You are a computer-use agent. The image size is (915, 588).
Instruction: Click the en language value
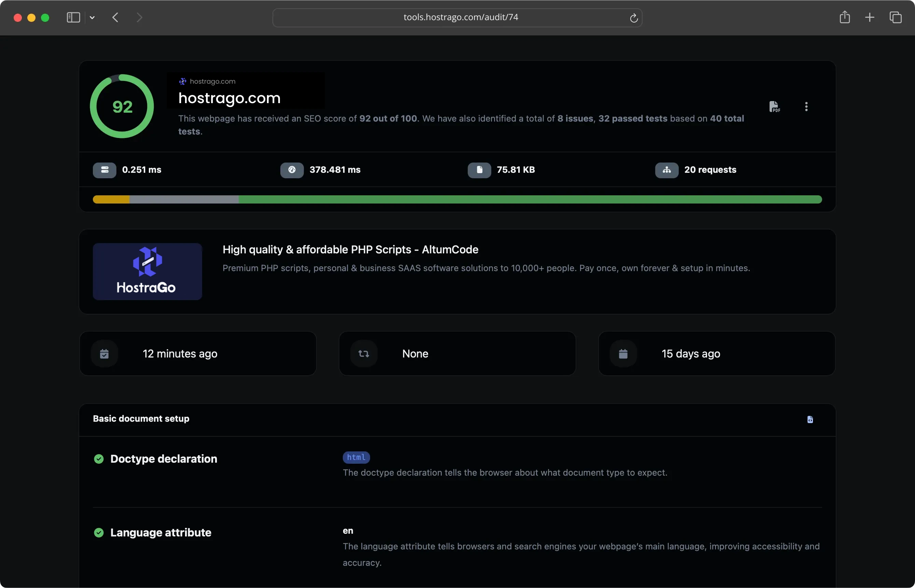click(348, 531)
